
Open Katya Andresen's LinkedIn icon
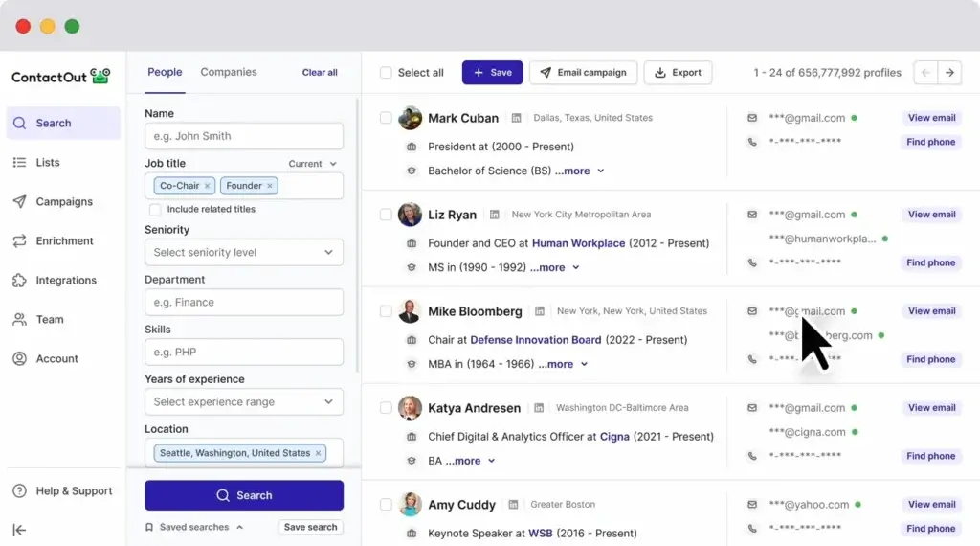coord(539,408)
